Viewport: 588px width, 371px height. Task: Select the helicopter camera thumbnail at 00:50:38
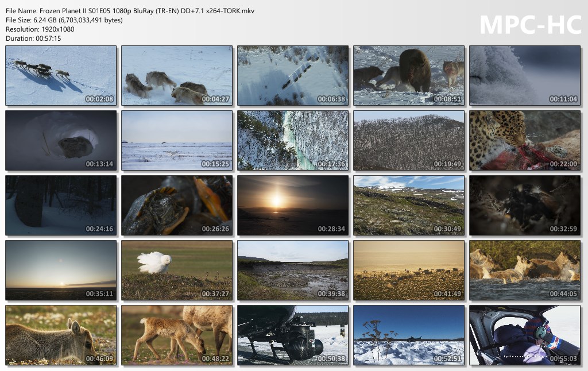point(293,335)
